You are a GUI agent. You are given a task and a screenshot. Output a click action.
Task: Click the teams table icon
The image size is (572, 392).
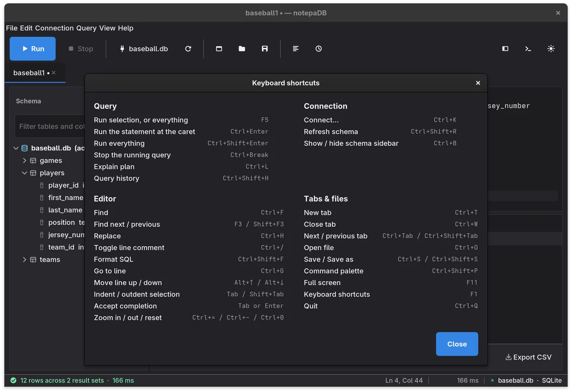pos(33,260)
